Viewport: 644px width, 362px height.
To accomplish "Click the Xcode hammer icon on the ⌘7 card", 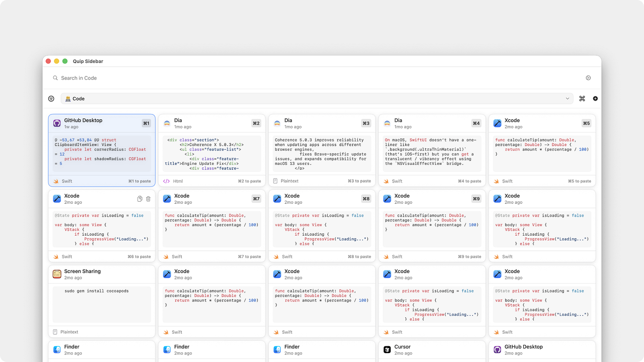I will click(x=167, y=199).
